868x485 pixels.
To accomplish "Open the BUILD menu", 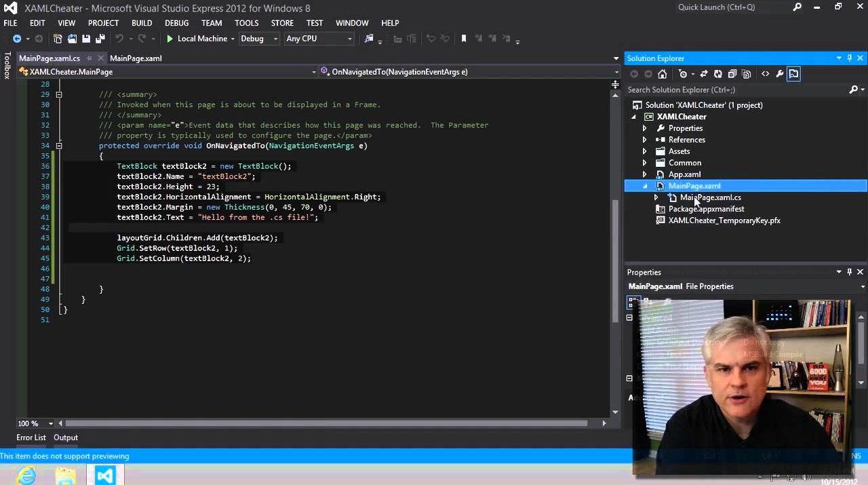I will tap(142, 23).
